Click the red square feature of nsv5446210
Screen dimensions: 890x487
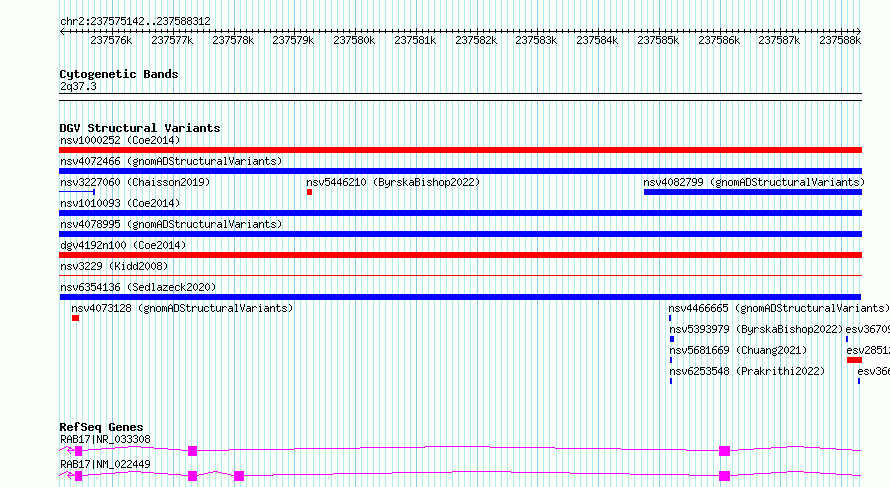click(x=309, y=192)
